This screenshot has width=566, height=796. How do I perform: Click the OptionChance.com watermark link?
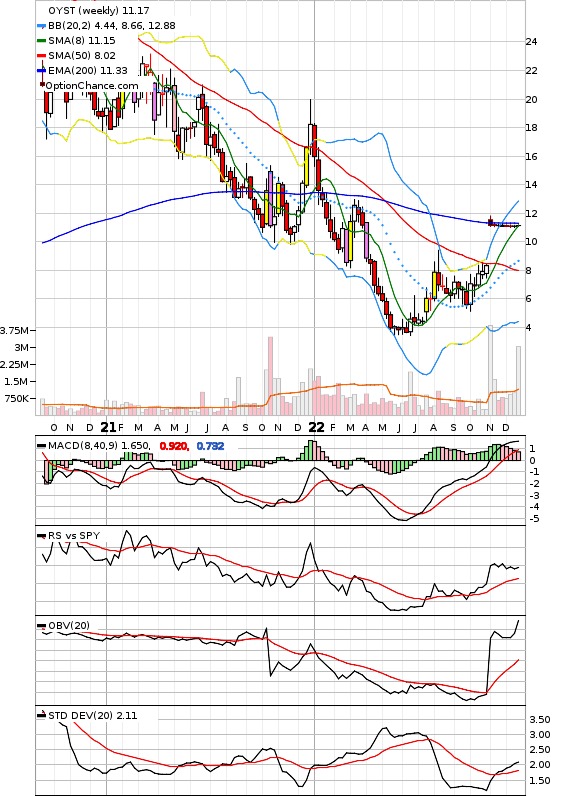(92, 86)
